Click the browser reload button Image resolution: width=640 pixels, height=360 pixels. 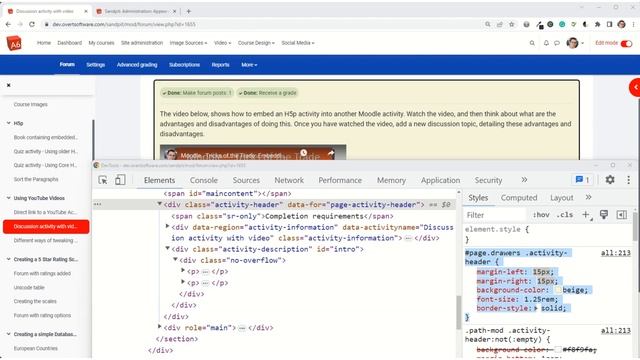[32, 24]
